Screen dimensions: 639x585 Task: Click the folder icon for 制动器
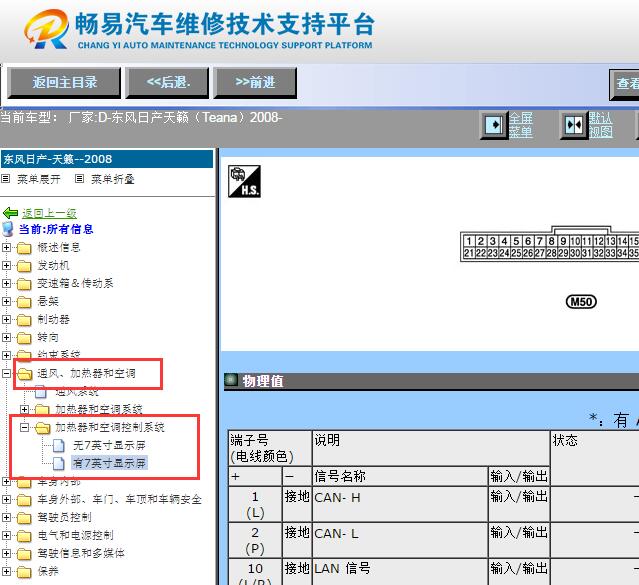tap(24, 320)
